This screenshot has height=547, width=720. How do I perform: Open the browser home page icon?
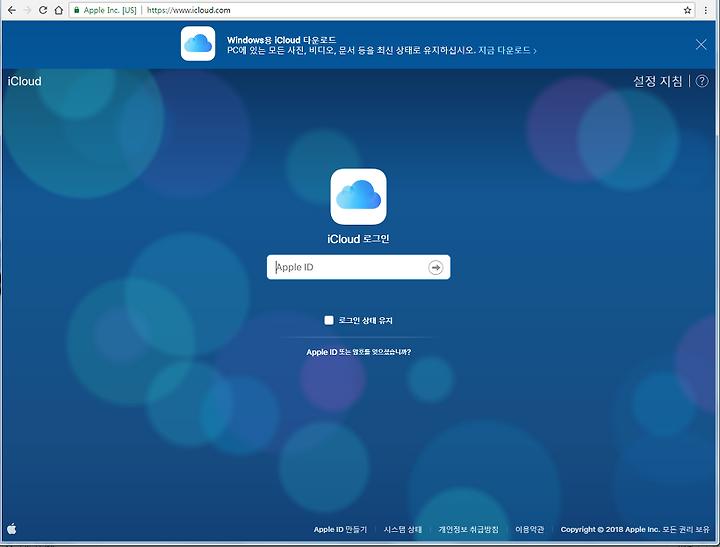(58, 10)
